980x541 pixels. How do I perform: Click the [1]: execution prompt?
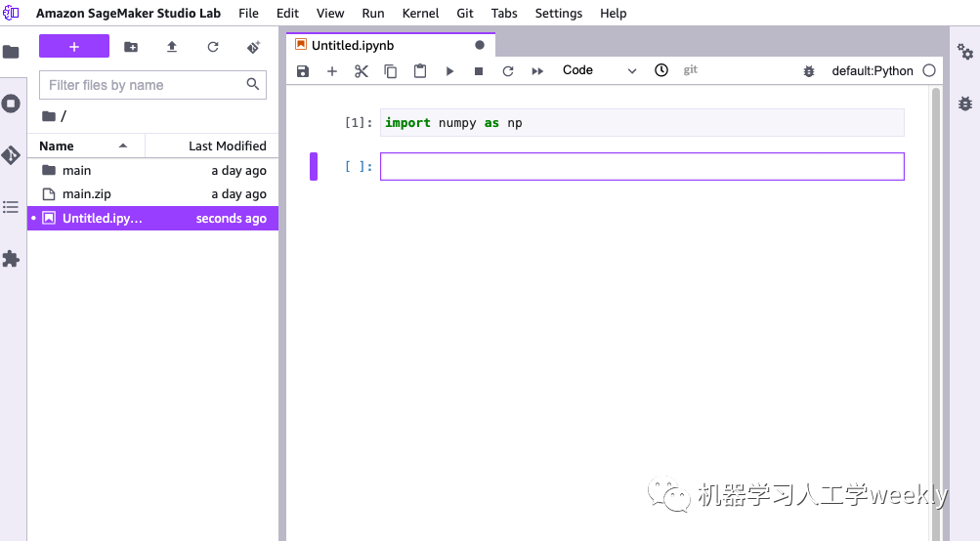coord(359,122)
